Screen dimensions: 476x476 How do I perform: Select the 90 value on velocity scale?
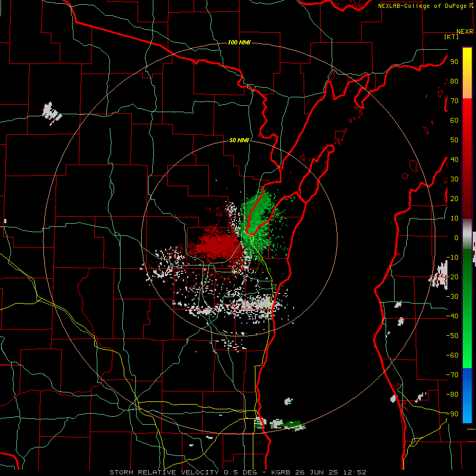[x=454, y=62]
